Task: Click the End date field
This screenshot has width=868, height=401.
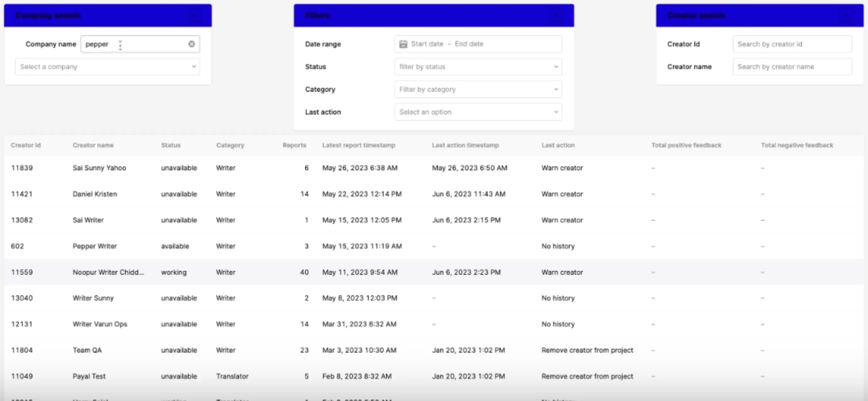Action: click(x=469, y=44)
